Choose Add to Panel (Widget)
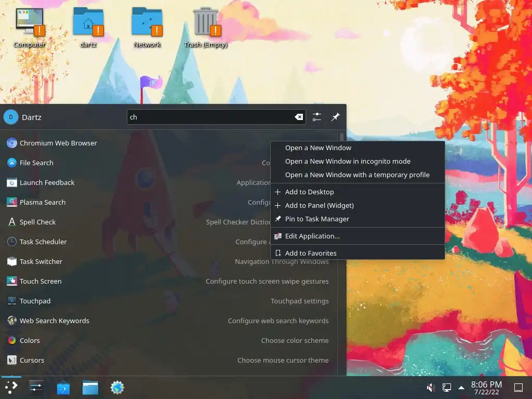 coord(357,206)
